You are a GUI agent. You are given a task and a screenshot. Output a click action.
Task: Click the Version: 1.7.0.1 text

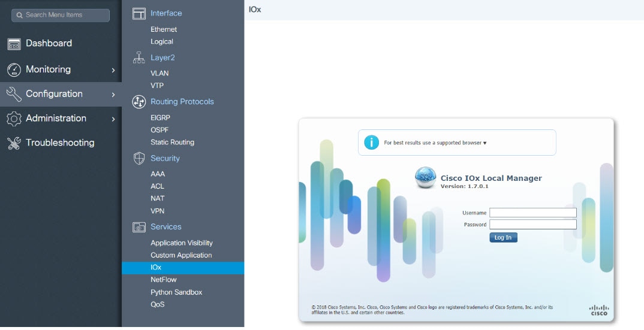tap(465, 186)
